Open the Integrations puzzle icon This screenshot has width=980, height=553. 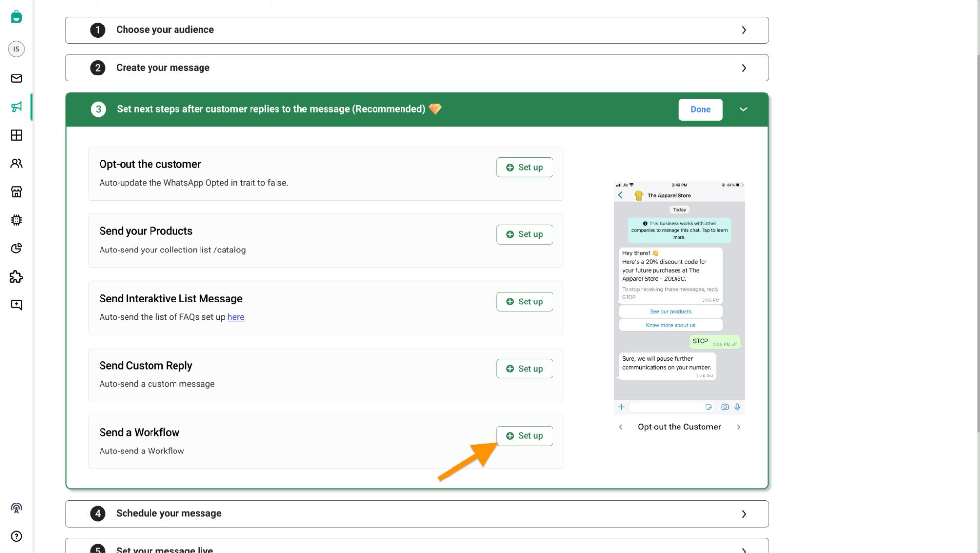pyautogui.click(x=16, y=277)
